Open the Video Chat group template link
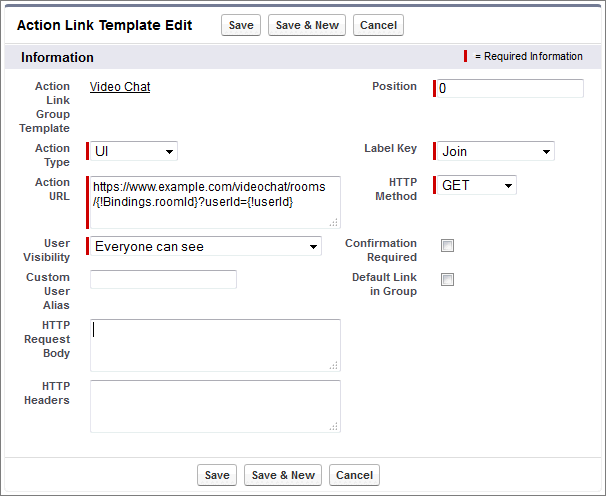This screenshot has width=606, height=496. pos(120,87)
